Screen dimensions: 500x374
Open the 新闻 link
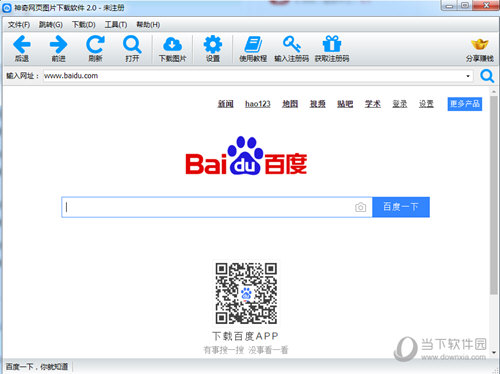click(x=226, y=104)
